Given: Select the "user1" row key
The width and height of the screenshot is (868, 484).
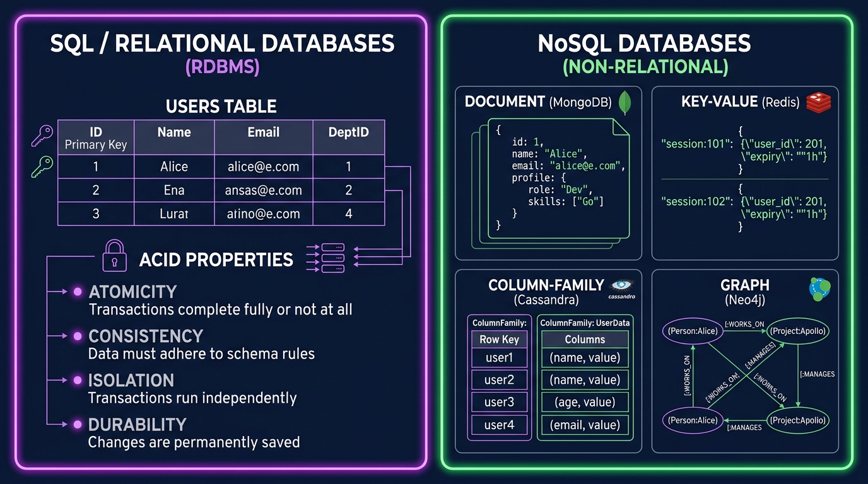Looking at the screenshot, I should (x=499, y=358).
